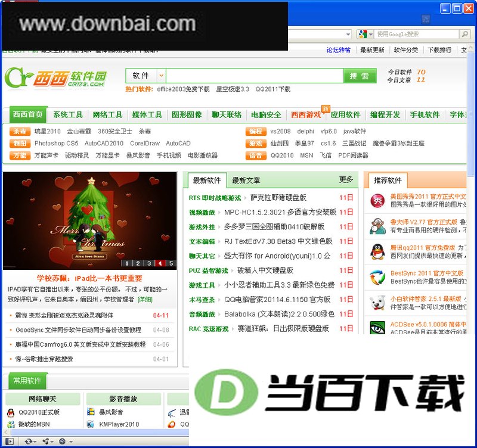The image size is (477, 448).
Task: Click the orange 万能 category tag
Action: [20, 155]
